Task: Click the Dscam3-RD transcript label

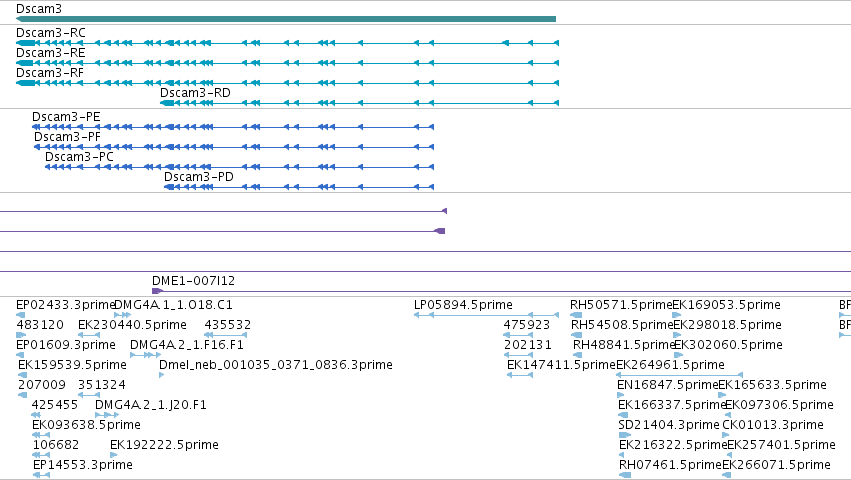Action: [x=195, y=93]
